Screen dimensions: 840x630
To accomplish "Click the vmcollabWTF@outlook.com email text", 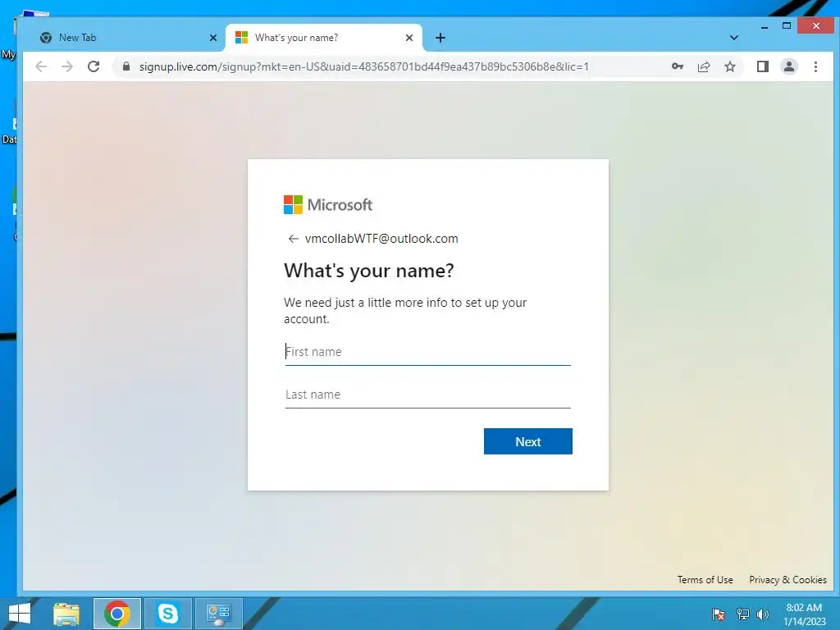I will pyautogui.click(x=381, y=239).
